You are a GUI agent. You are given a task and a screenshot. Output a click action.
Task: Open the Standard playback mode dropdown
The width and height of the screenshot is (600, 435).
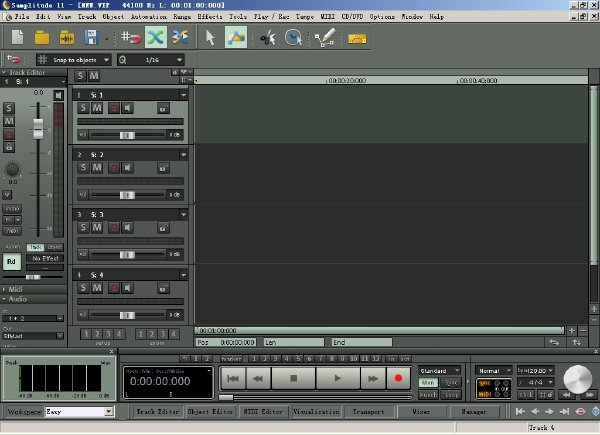439,371
